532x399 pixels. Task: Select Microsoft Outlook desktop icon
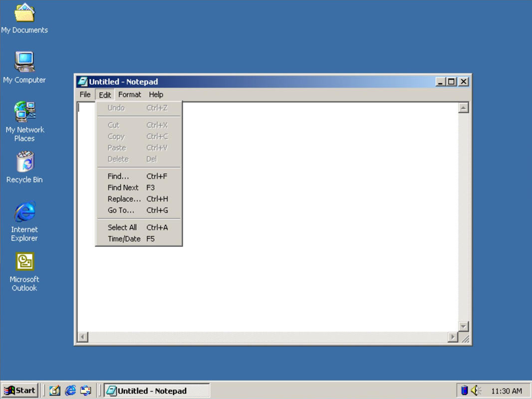[x=24, y=271]
